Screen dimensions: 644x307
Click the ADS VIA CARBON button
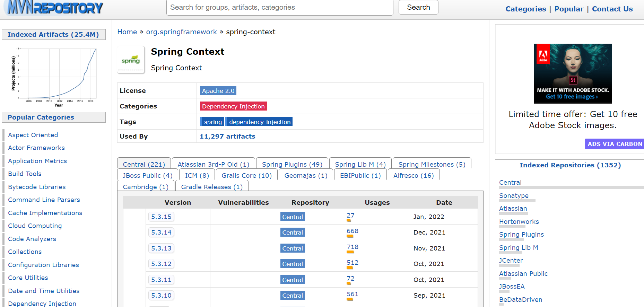[615, 144]
